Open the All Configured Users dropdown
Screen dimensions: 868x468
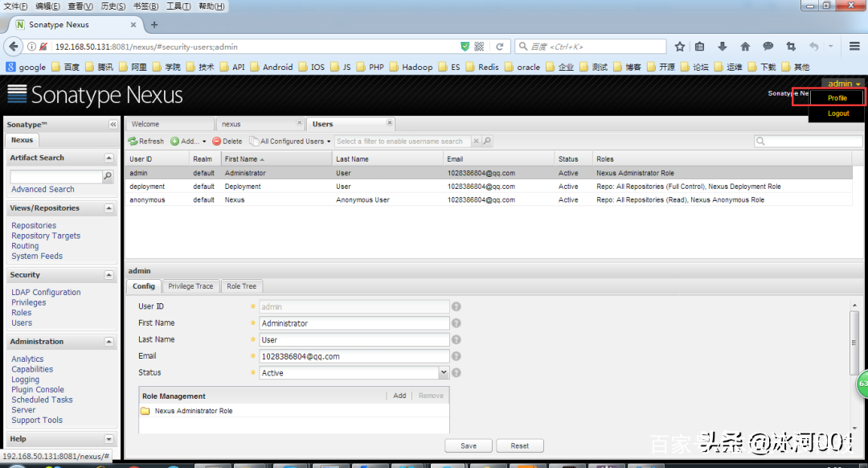coord(291,142)
